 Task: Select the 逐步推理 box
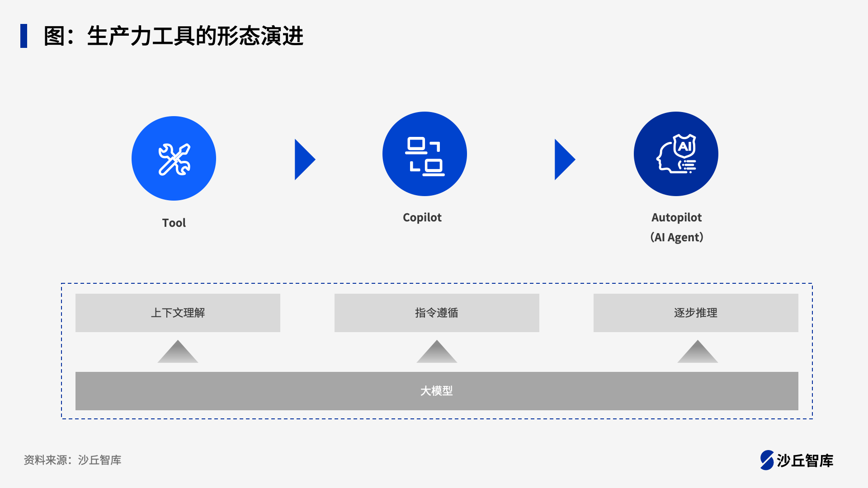click(x=695, y=313)
